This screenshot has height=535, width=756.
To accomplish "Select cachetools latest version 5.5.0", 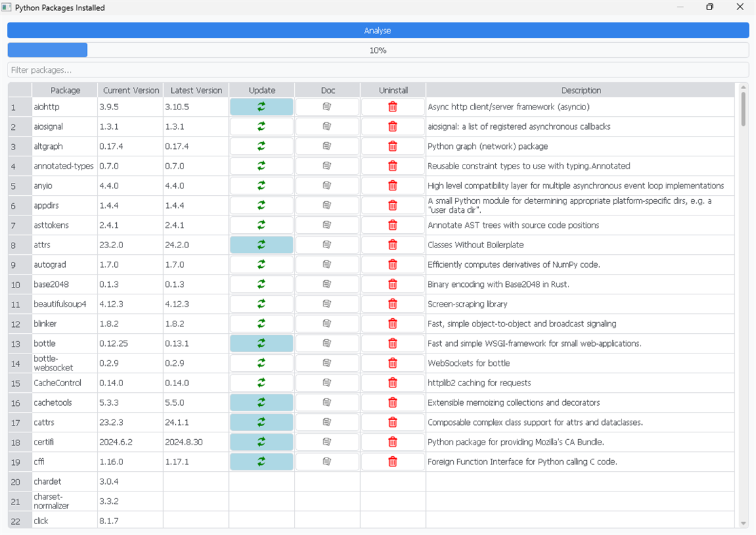I will [x=196, y=402].
